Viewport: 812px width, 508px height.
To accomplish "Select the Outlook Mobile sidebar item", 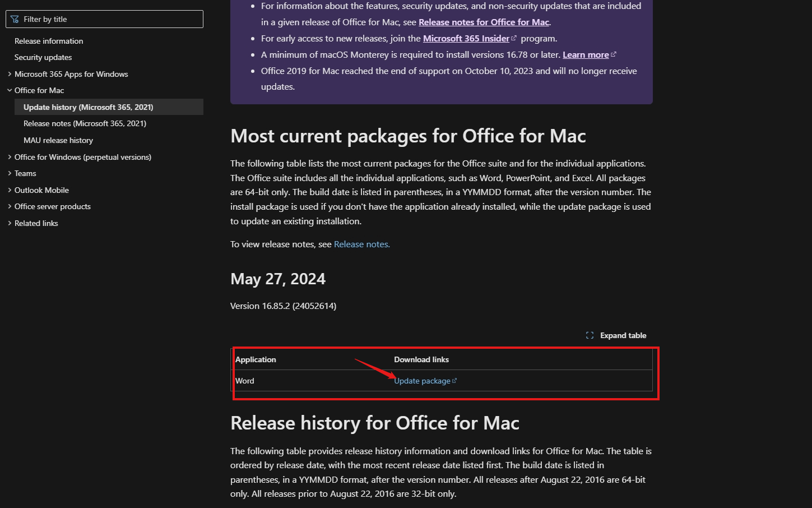I will (x=41, y=190).
